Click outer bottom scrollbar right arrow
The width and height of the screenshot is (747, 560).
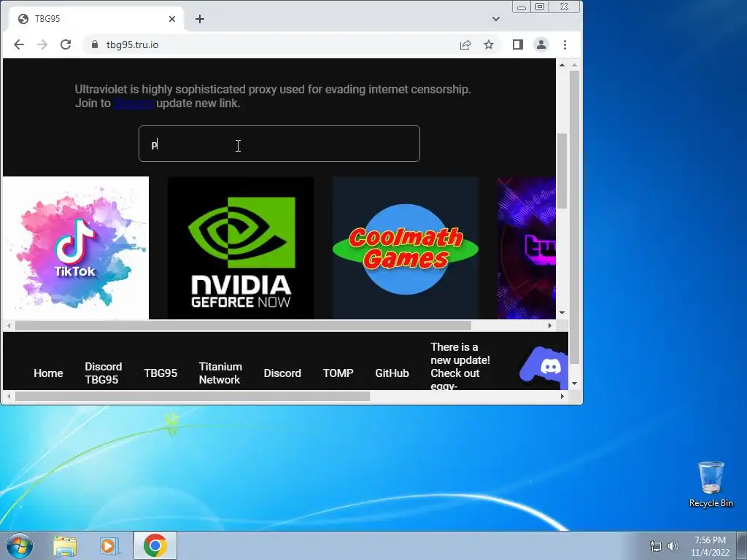tap(562, 396)
